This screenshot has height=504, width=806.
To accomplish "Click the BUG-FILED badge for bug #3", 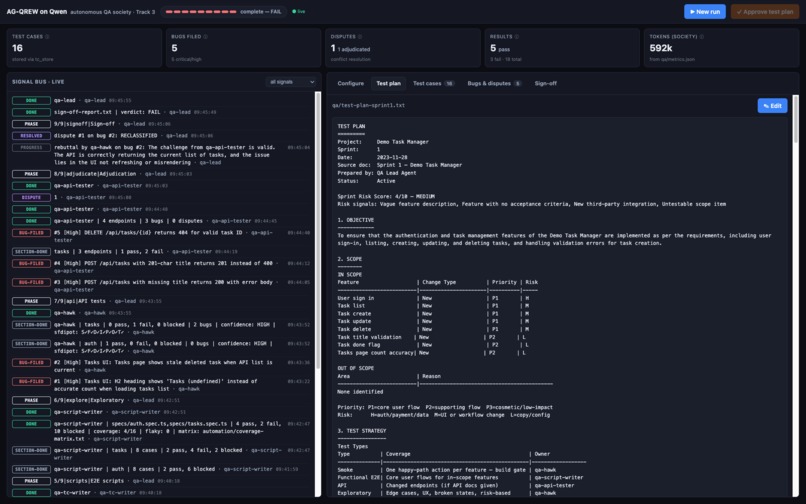I will click(31, 282).
